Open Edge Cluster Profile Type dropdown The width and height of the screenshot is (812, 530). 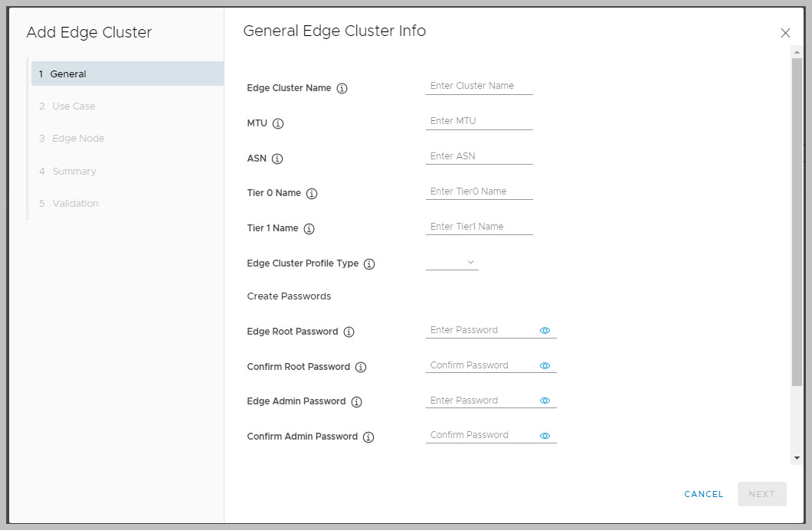(x=453, y=263)
